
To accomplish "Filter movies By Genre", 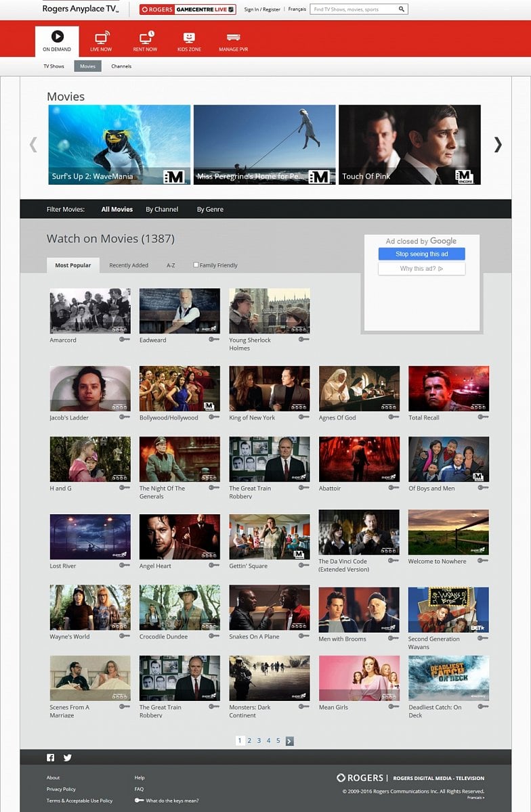I will tap(210, 209).
